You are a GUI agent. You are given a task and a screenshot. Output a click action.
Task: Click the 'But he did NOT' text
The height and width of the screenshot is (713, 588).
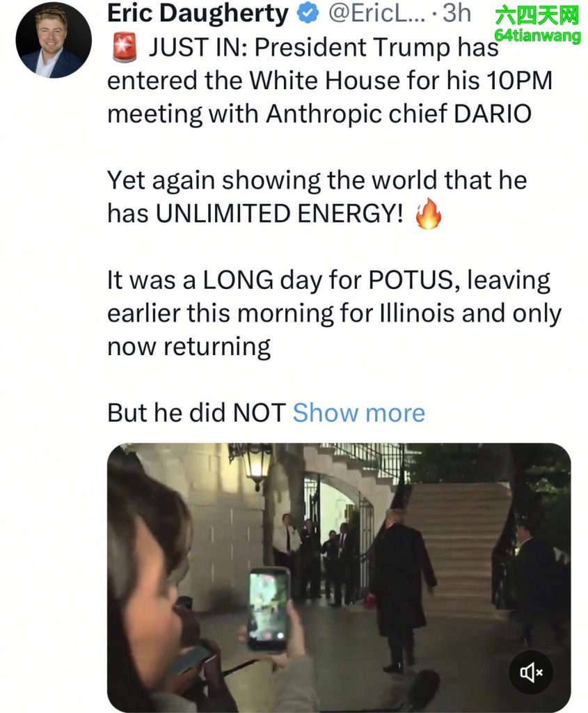[196, 413]
